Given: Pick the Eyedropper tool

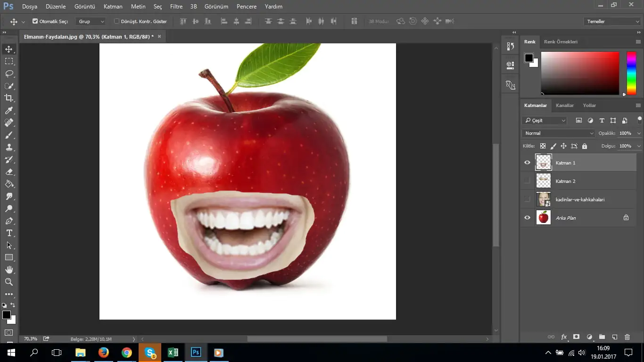Looking at the screenshot, I should tap(9, 110).
